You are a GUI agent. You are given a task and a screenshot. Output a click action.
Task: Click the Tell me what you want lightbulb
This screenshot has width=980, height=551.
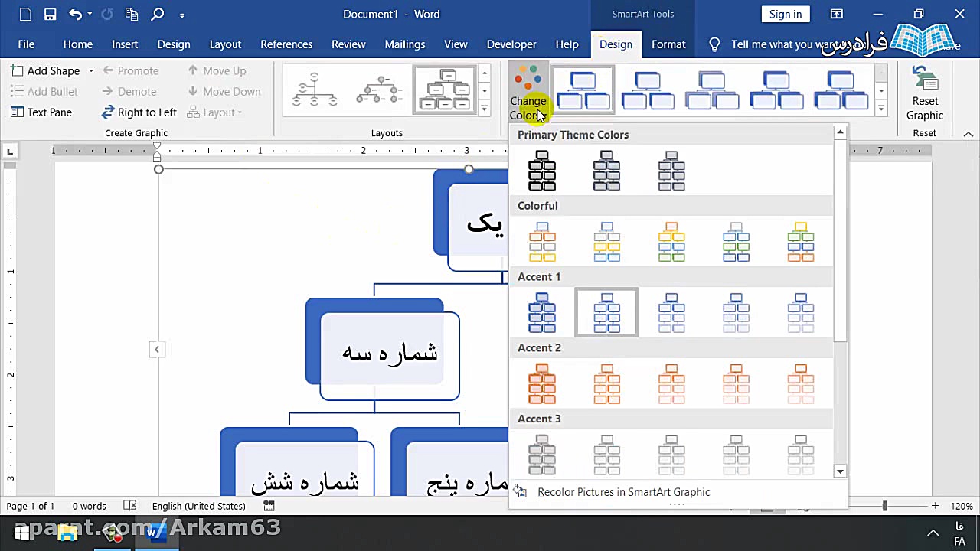(x=714, y=44)
